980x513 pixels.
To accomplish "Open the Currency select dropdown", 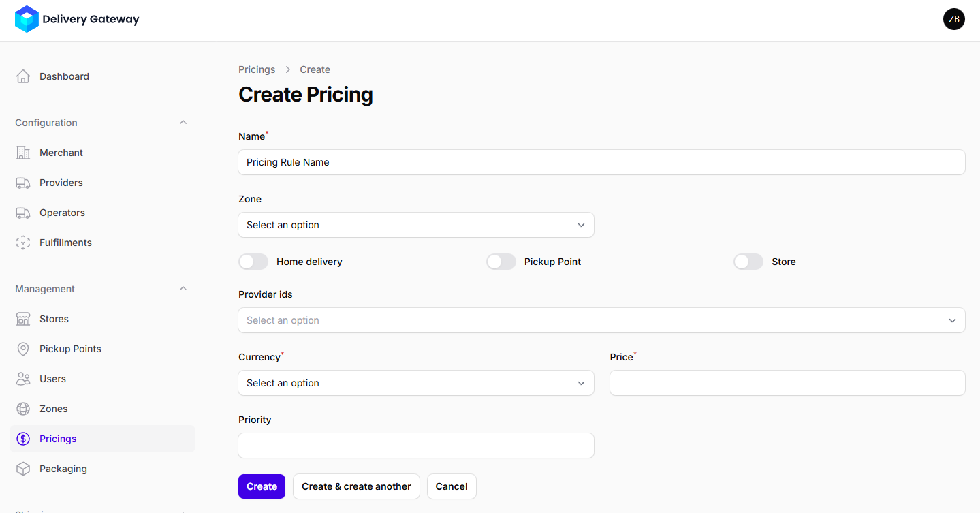I will coord(415,383).
